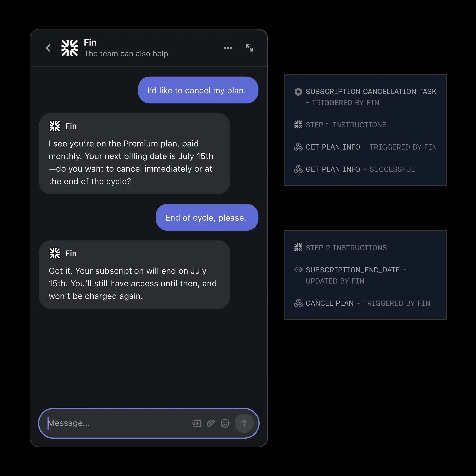Click Fin avatar in the "Got it" reply

pyautogui.click(x=54, y=253)
